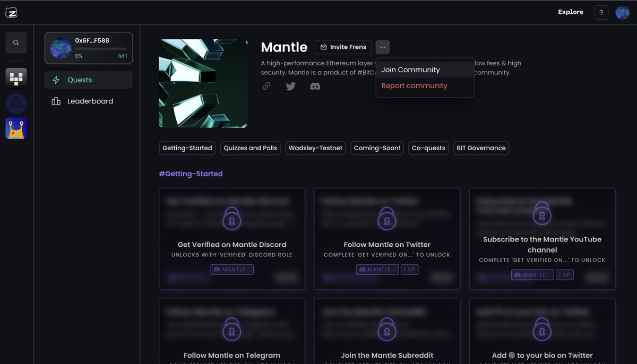Image resolution: width=637 pixels, height=364 pixels.
Task: Click the Mantle website link icon
Action: click(x=266, y=86)
